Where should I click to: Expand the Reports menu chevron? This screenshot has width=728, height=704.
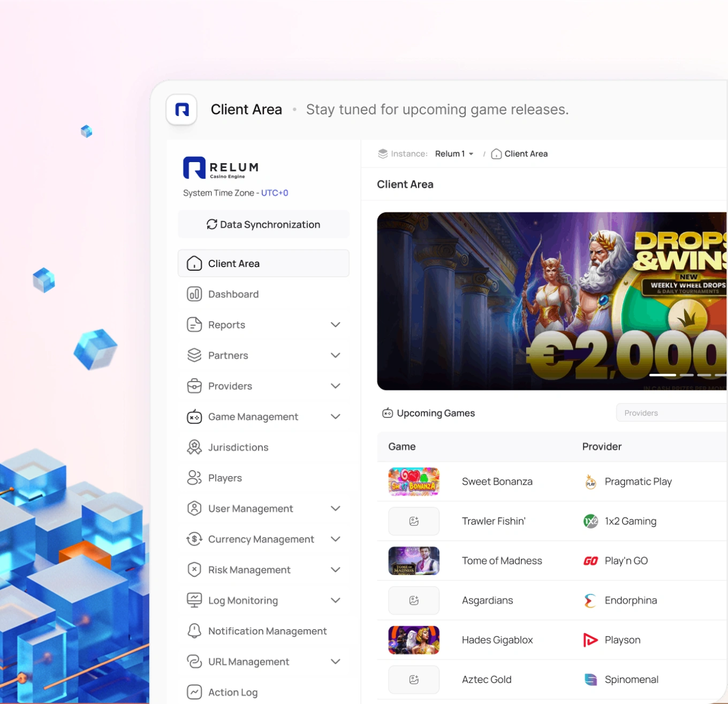336,325
